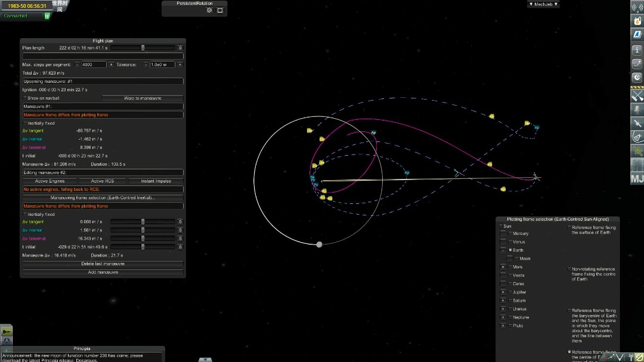Select Moon as plotting frame body
The image size is (644, 362).
click(x=517, y=259)
